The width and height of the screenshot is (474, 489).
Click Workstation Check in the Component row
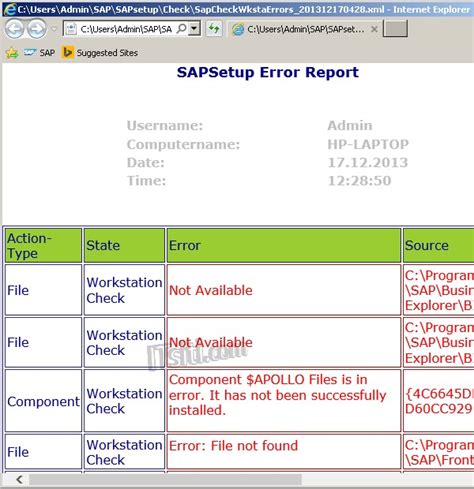(x=124, y=401)
